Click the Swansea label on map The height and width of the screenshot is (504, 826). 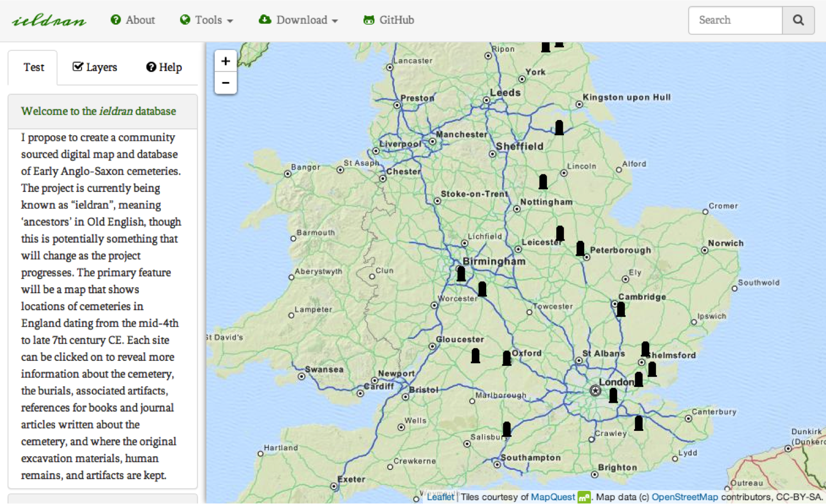[x=324, y=369]
